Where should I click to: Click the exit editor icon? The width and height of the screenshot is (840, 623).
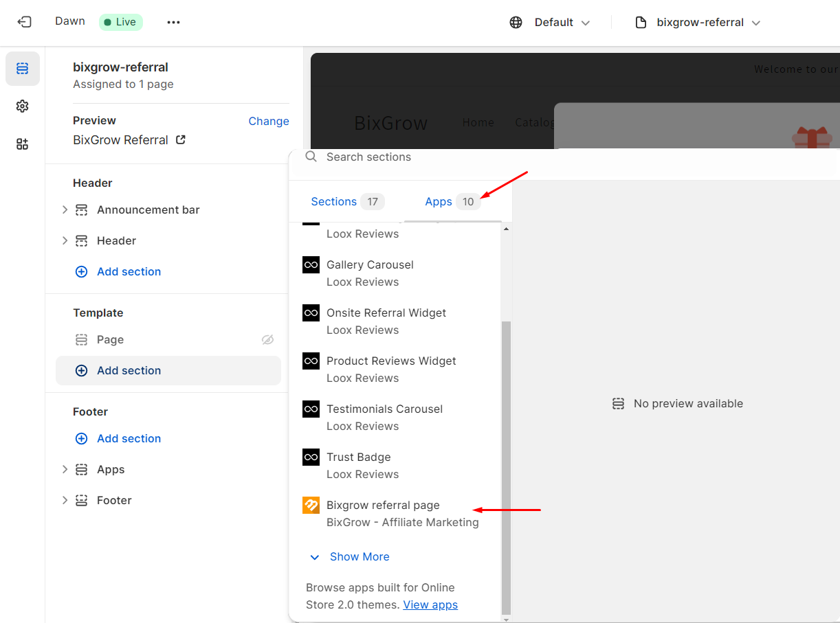[x=24, y=22]
